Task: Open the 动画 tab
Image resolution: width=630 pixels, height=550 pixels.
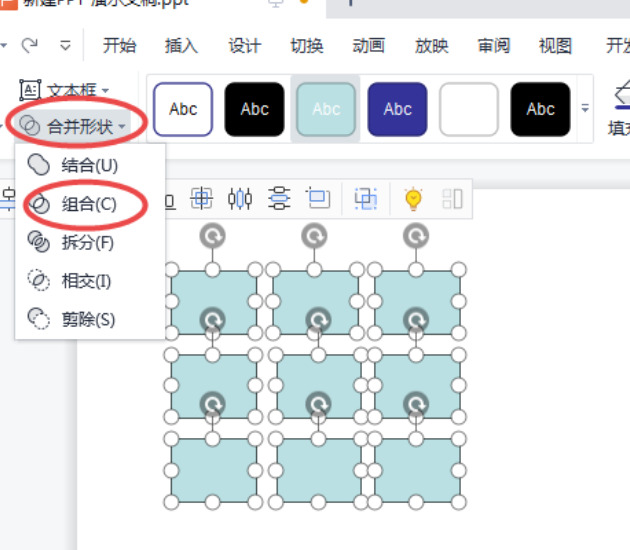Action: pos(368,45)
